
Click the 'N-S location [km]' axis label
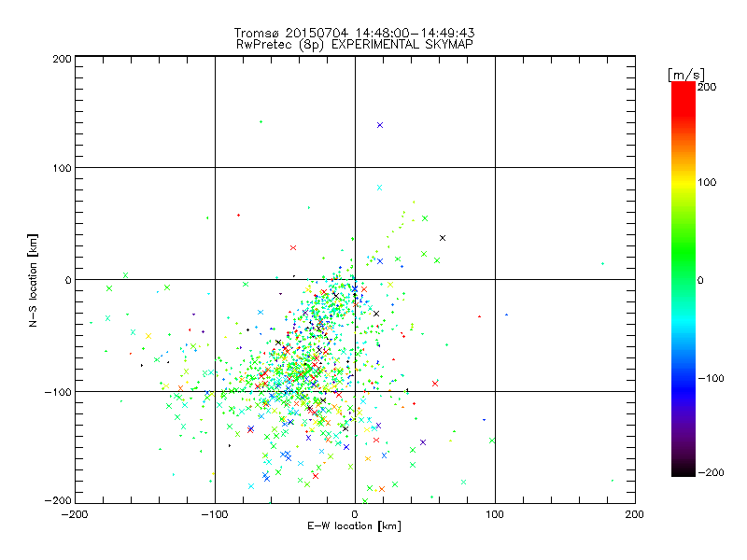point(33,280)
